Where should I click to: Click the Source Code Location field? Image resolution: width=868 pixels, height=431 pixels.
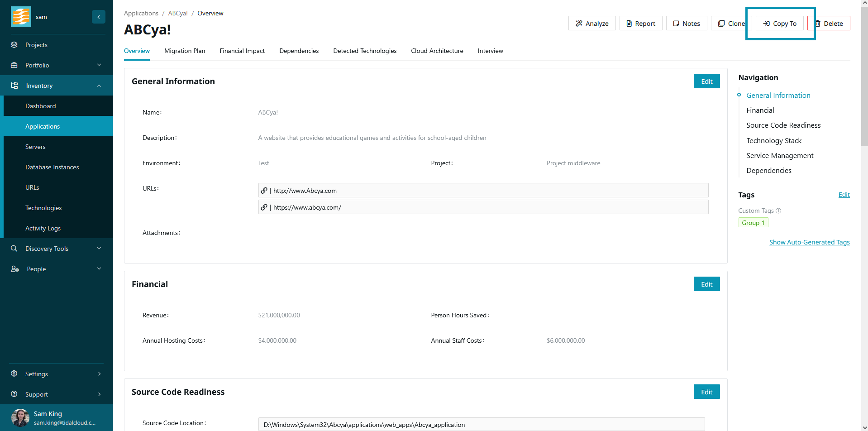point(481,425)
